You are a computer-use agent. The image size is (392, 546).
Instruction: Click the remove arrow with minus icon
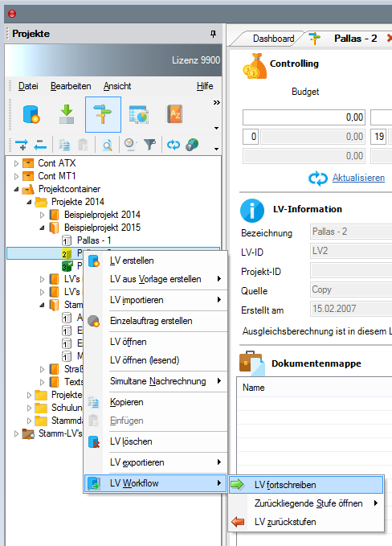tap(40, 144)
